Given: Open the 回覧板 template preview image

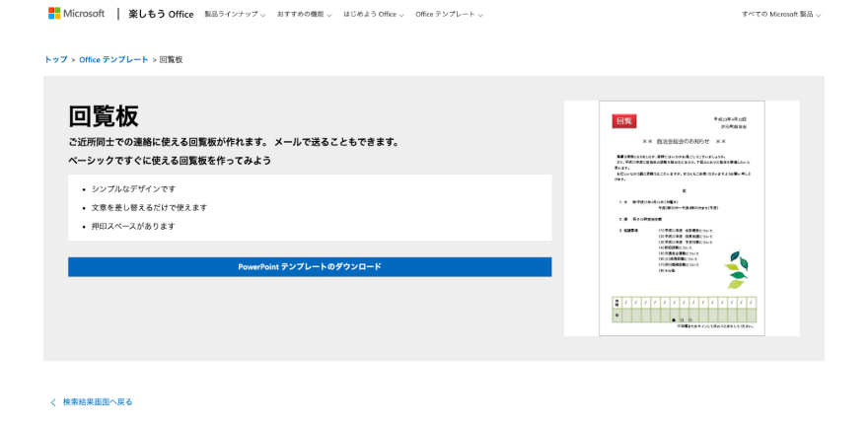Looking at the screenshot, I should point(682,218).
